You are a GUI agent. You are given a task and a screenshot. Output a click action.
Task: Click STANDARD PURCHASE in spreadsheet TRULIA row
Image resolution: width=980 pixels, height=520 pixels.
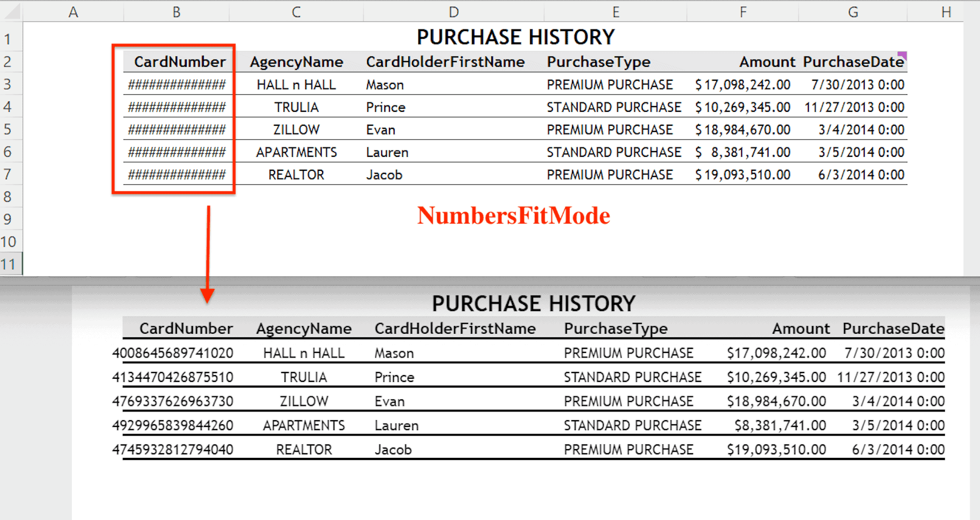click(614, 107)
